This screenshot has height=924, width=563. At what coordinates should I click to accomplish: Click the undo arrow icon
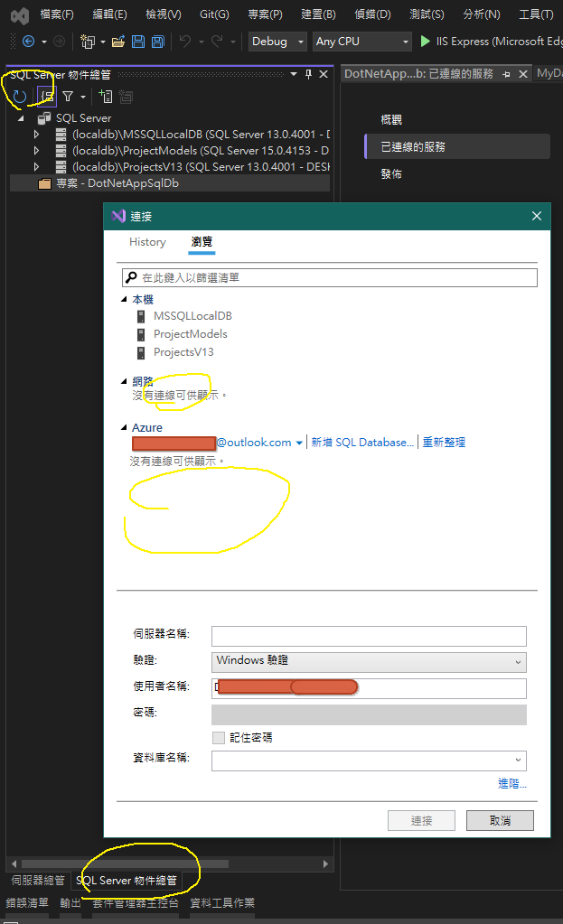185,42
